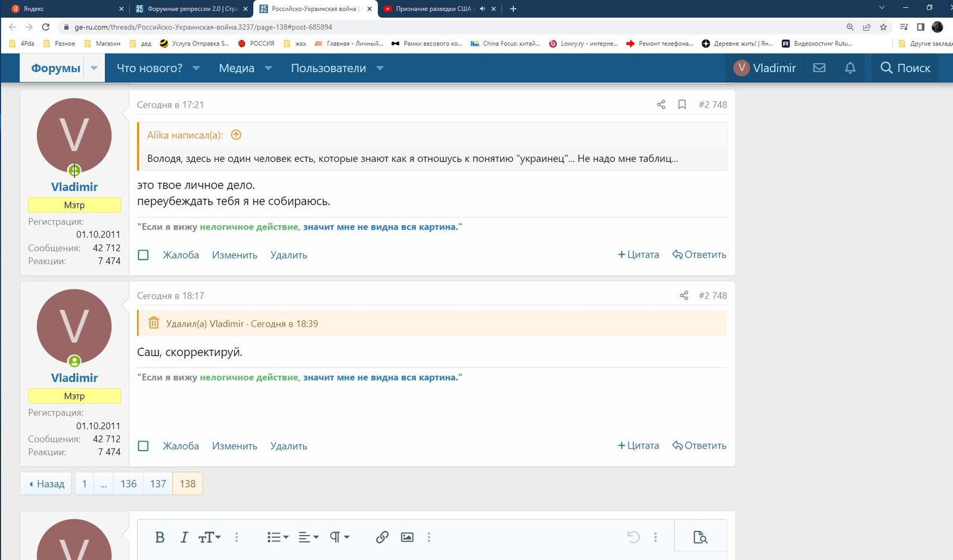Click the editor preview icon
This screenshot has height=560, width=953.
700,537
